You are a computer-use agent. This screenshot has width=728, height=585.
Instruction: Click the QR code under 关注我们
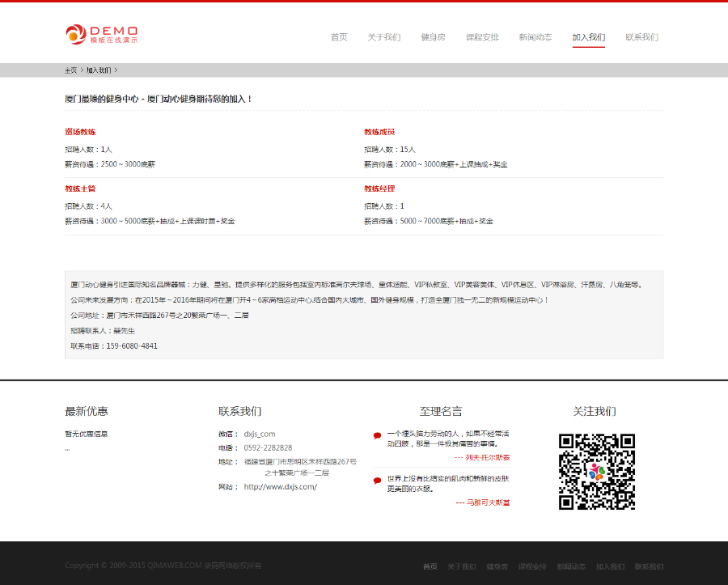click(x=597, y=472)
